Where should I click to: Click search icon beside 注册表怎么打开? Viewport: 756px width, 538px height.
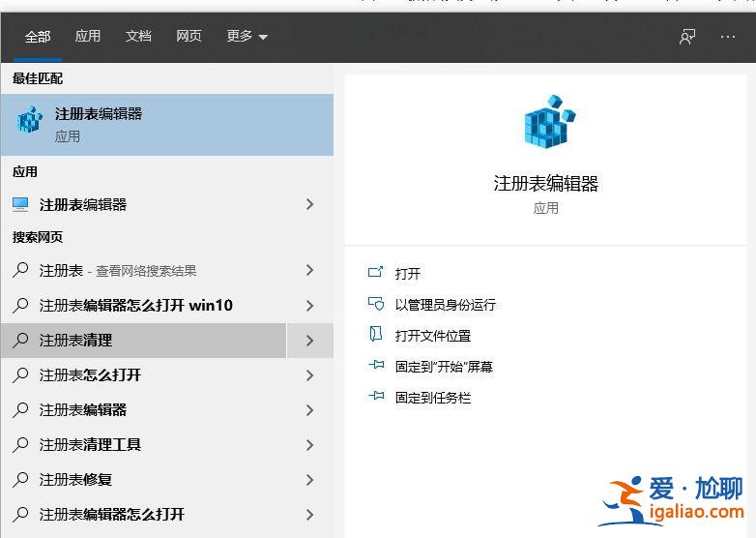coord(20,374)
